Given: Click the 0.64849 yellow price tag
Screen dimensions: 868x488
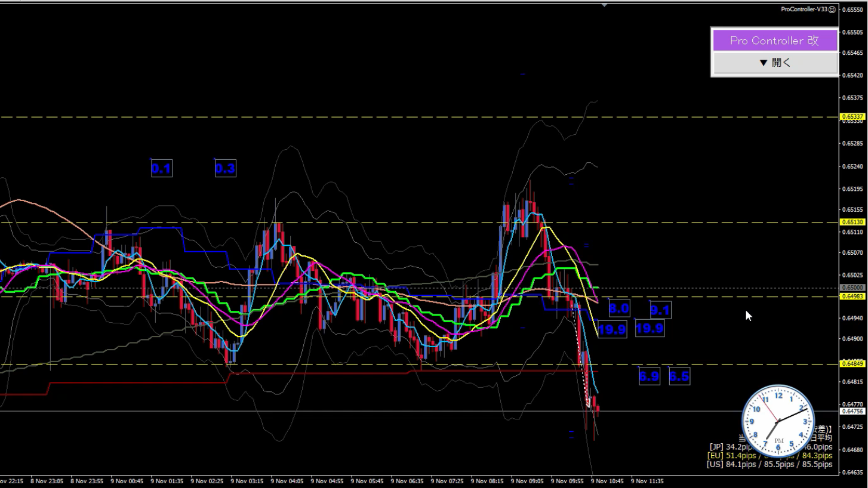Looking at the screenshot, I should [x=852, y=363].
